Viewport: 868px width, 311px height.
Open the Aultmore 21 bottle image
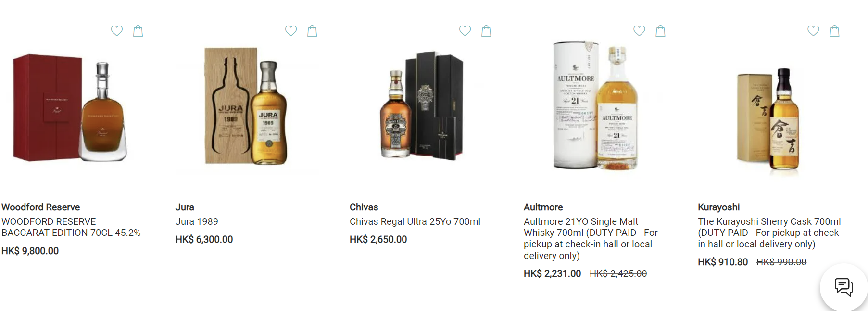click(595, 106)
